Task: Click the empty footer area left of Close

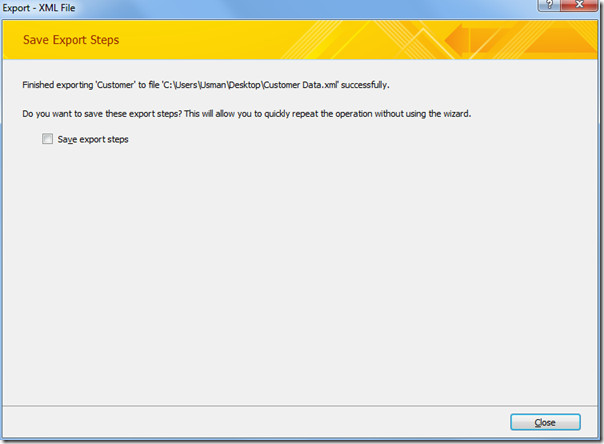Action: click(x=254, y=422)
